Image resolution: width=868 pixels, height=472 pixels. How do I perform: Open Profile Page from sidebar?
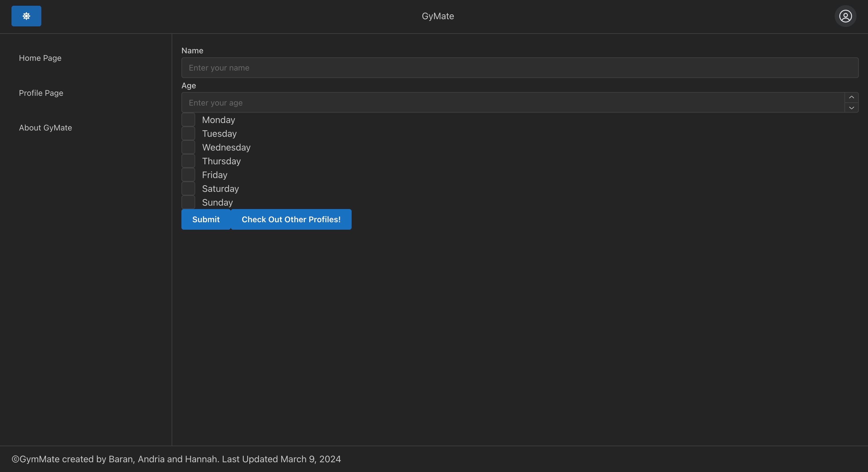(41, 93)
